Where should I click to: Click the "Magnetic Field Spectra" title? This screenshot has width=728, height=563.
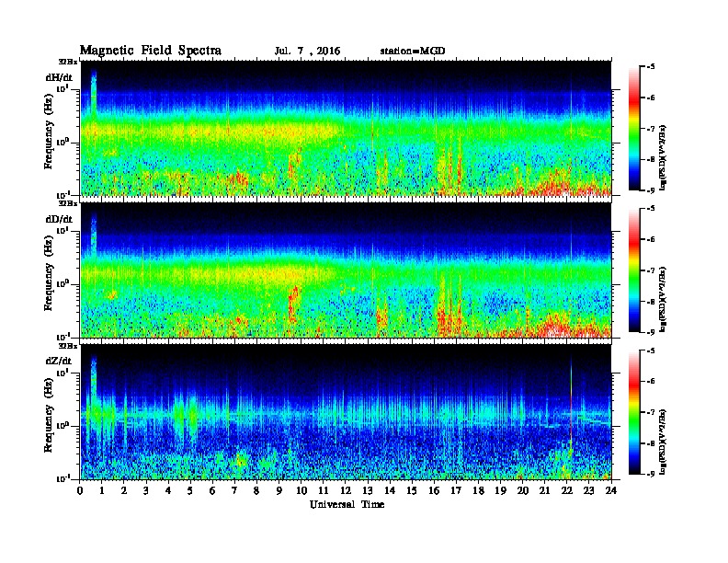pyautogui.click(x=151, y=51)
